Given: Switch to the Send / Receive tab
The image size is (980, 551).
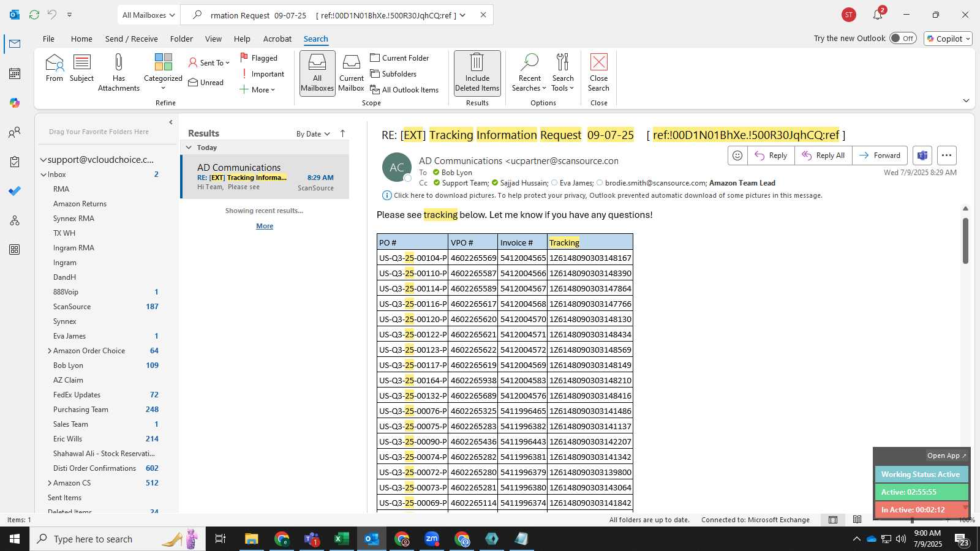Looking at the screenshot, I should (131, 39).
